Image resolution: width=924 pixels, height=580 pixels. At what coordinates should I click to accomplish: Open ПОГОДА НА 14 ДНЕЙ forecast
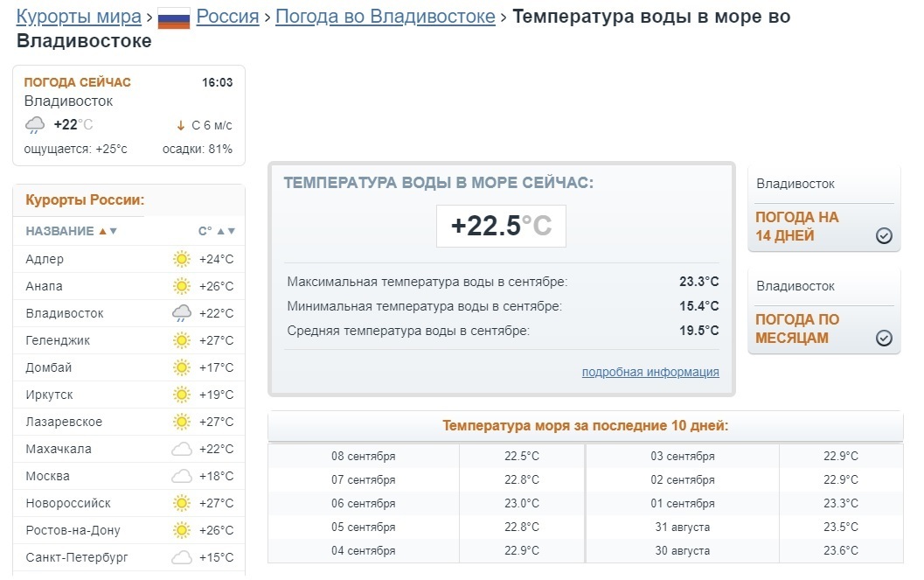(x=796, y=226)
